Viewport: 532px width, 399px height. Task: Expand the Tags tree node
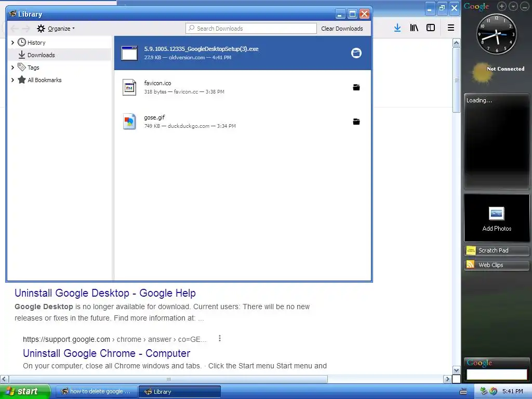(12, 68)
